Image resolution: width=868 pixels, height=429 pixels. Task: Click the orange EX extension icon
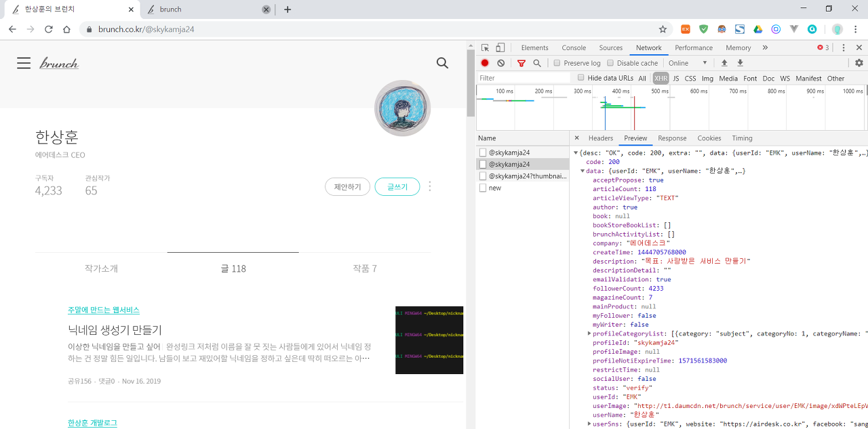coord(686,29)
